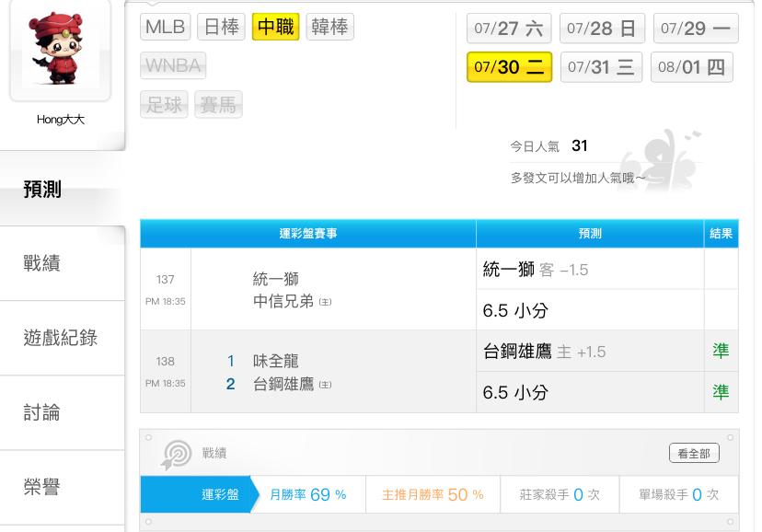Choose date 07/27 六
Image resolution: width=762 pixels, height=532 pixels.
509,29
